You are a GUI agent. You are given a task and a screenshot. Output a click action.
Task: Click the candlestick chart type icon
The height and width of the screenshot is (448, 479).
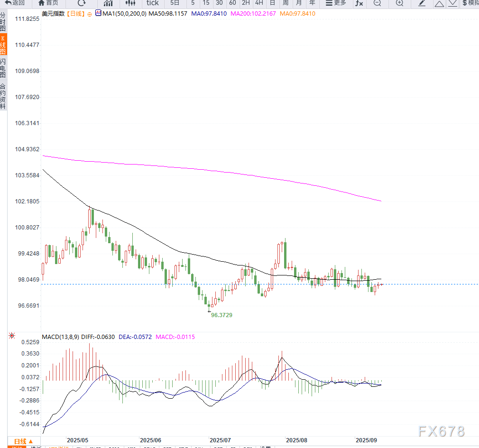[130, 3]
